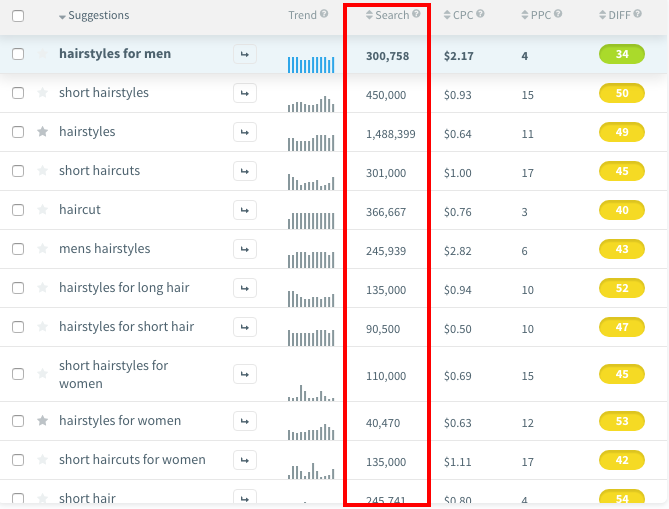Click the help icon beside CPC header
Image resolution: width=669 pixels, height=509 pixels.
tap(481, 15)
